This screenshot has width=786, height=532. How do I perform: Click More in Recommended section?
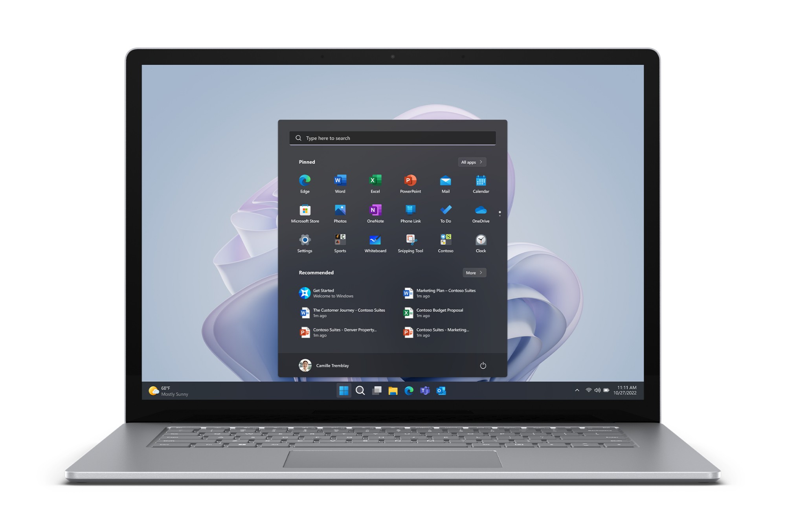pos(473,273)
